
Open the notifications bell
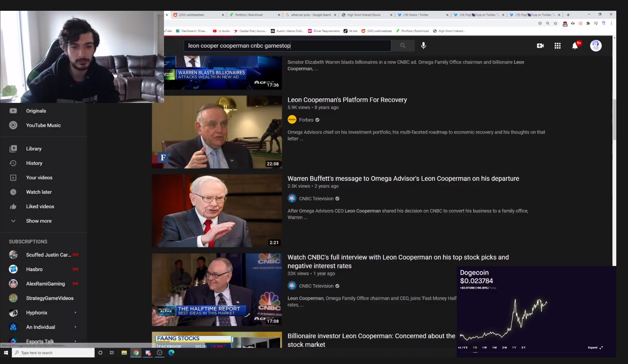point(576,46)
